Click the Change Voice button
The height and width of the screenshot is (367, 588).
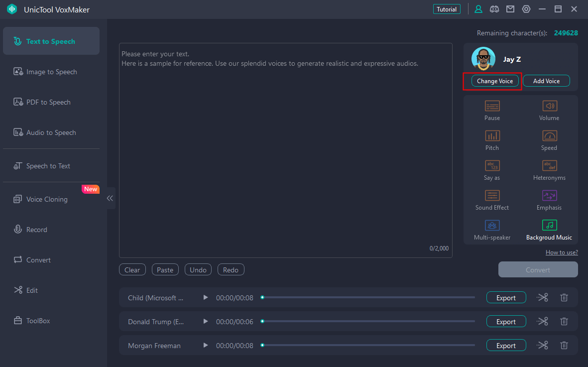(x=494, y=81)
